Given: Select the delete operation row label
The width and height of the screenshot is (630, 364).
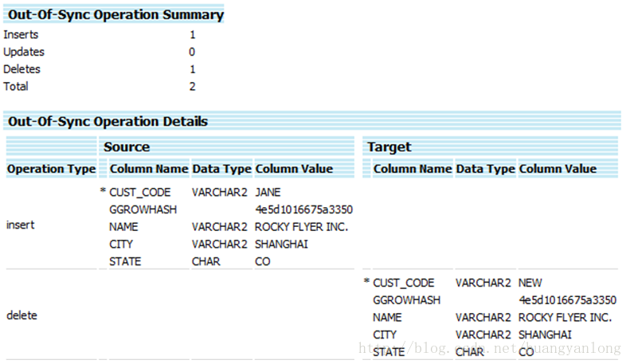Looking at the screenshot, I should click(x=22, y=315).
